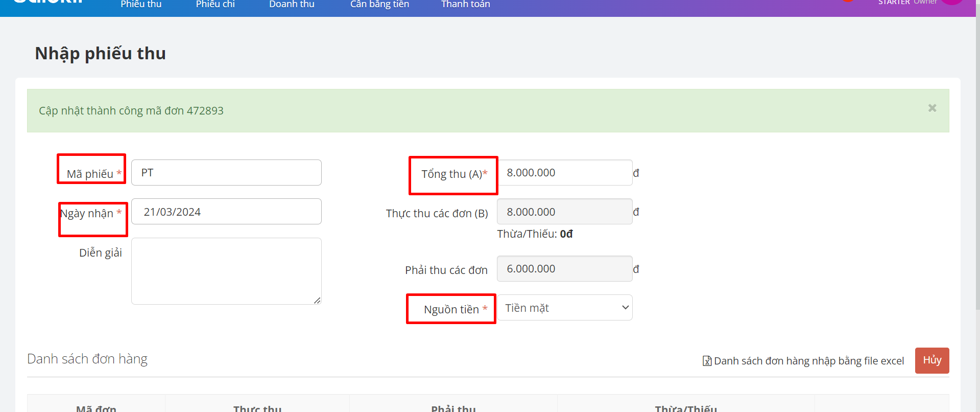Click the Phải thu các đơn field
This screenshot has width=980, height=412.
click(564, 269)
